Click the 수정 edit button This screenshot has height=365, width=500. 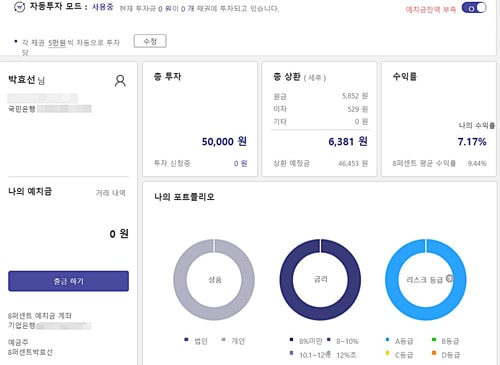point(150,41)
